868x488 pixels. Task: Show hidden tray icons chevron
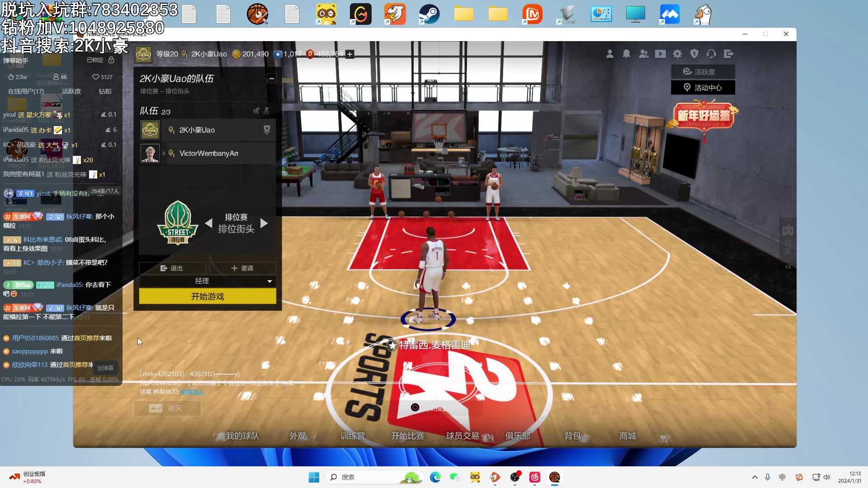[755, 477]
